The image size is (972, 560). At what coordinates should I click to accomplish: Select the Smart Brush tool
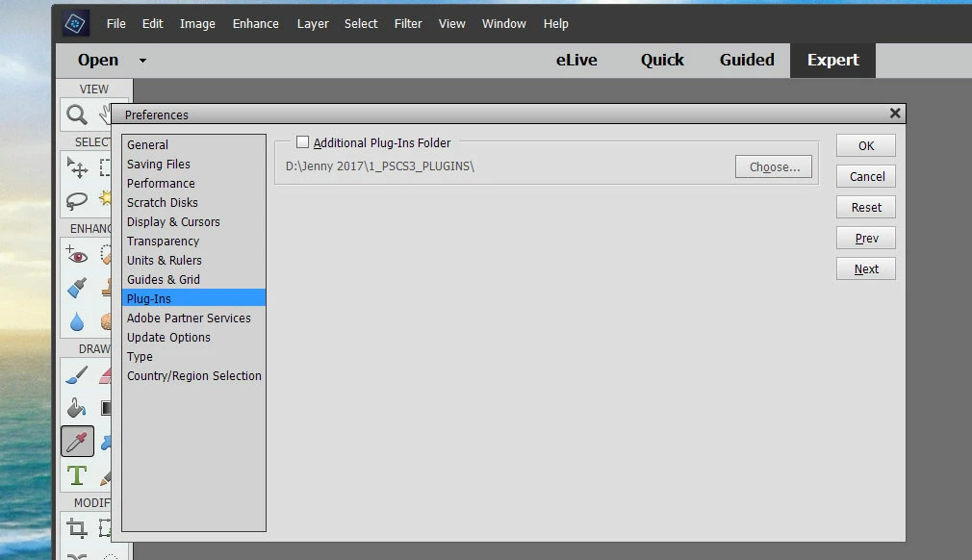pos(77,288)
